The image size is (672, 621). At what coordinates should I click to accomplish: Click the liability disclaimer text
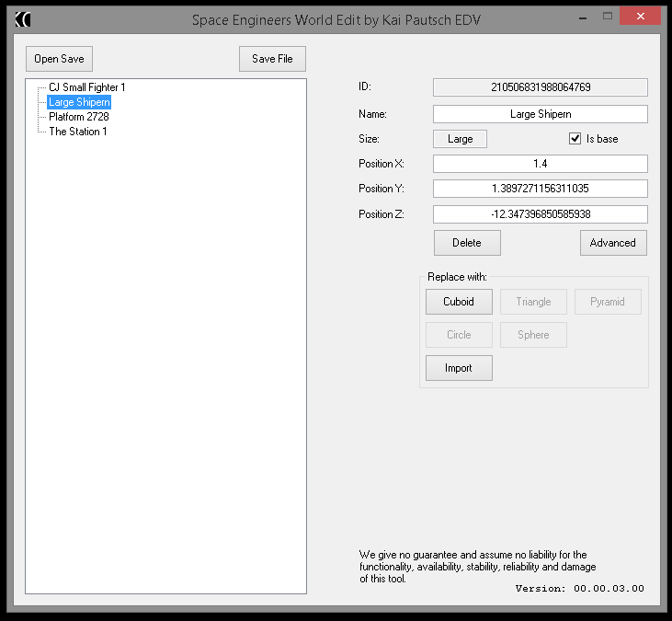[x=477, y=567]
